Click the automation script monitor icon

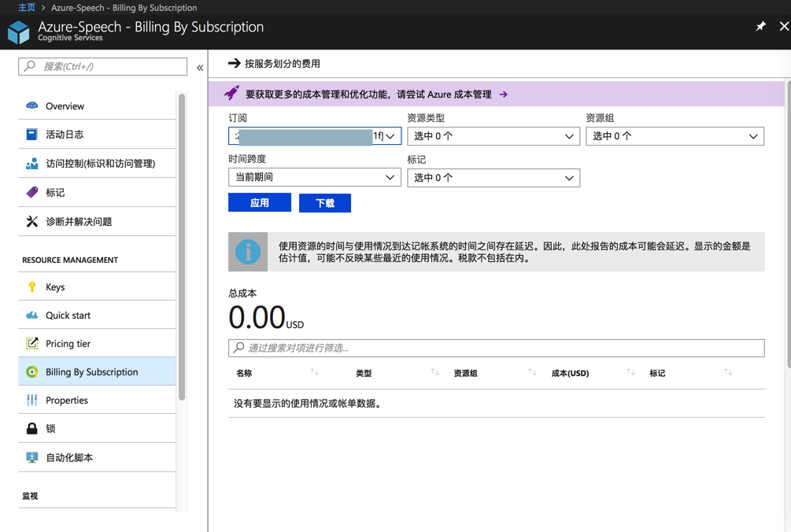tap(31, 457)
